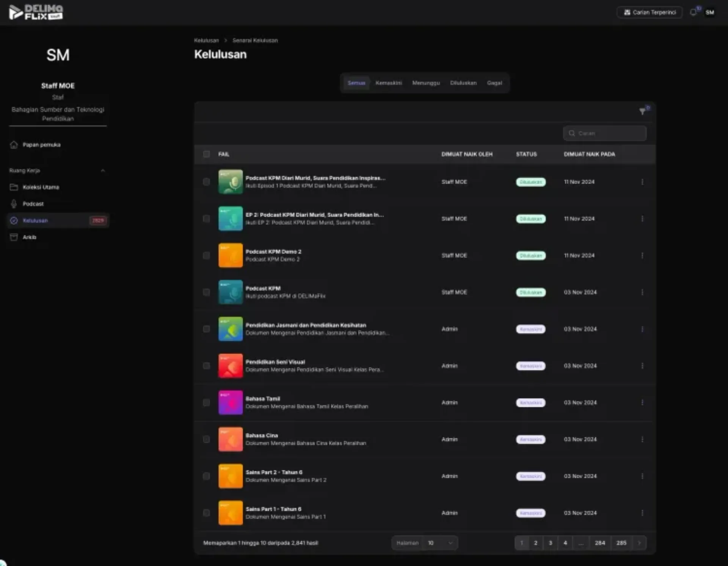Click the Koleksi Utama folder icon

click(14, 187)
